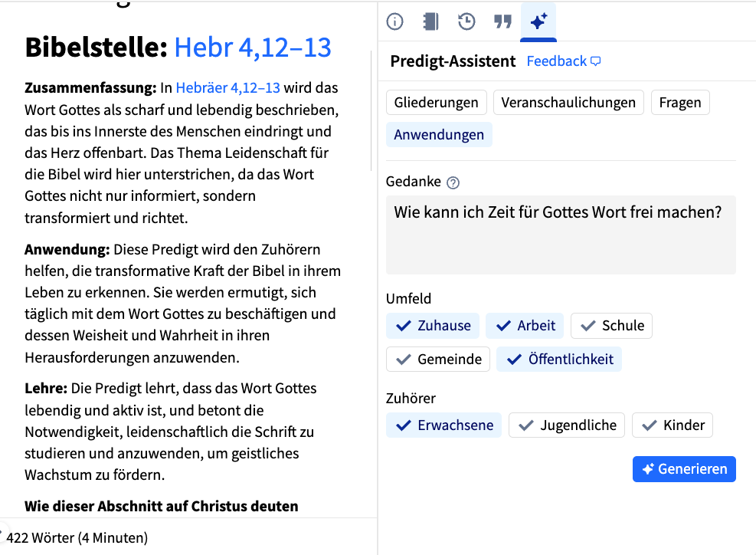
Task: Enable Kinder as audience
Action: [x=672, y=425]
